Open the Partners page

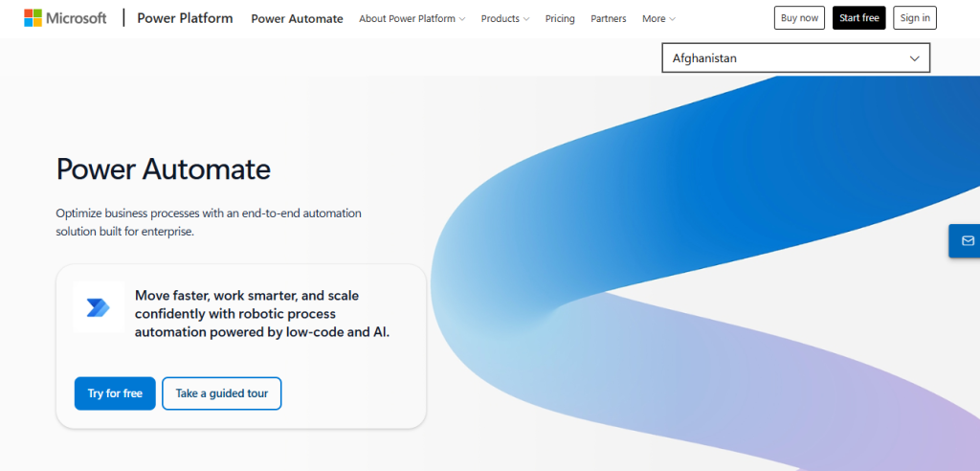[x=608, y=19]
